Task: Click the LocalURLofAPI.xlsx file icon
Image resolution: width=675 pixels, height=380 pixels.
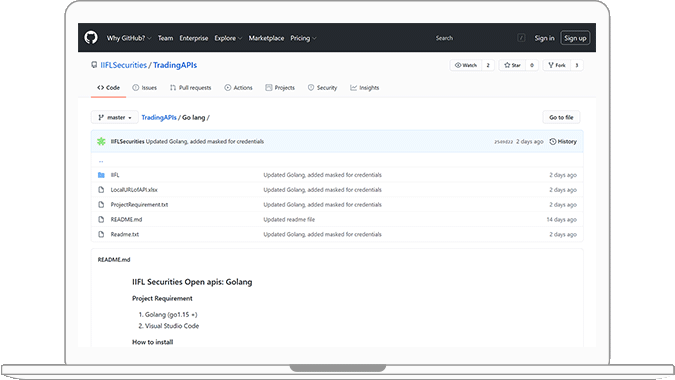Action: pyautogui.click(x=101, y=190)
